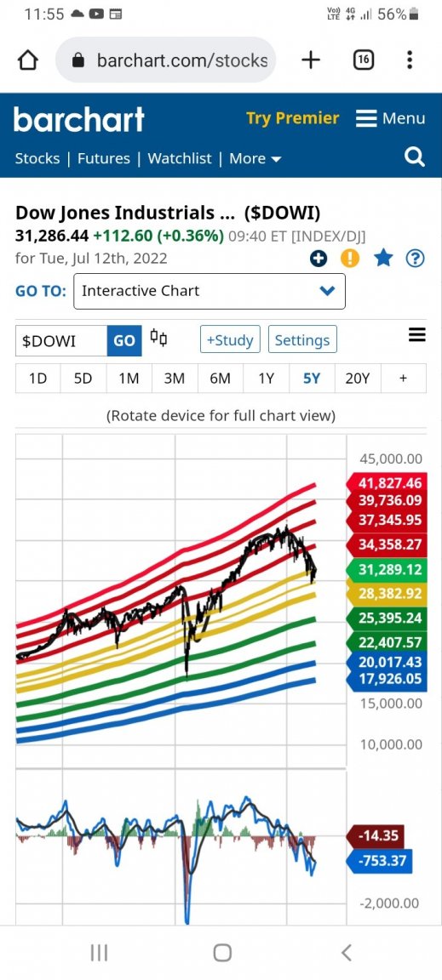This screenshot has height=980, width=442.
Task: Open the browser three-dot overflow menu
Action: point(410,60)
